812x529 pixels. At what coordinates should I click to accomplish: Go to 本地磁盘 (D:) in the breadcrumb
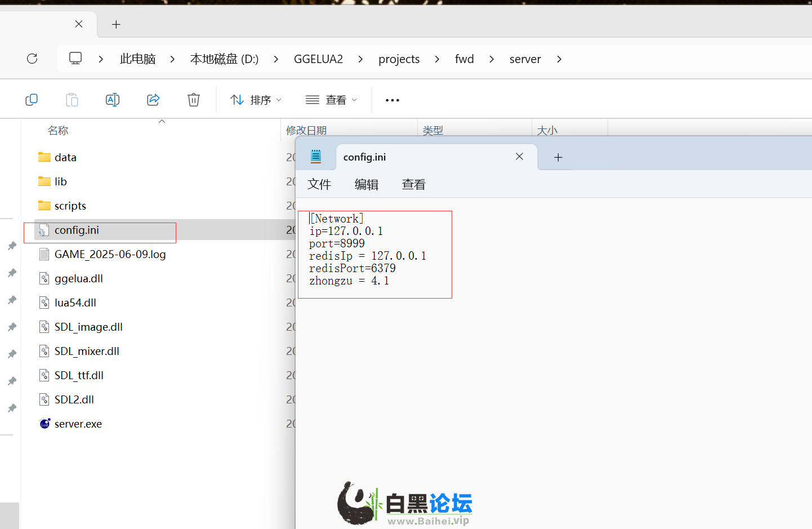tap(224, 59)
